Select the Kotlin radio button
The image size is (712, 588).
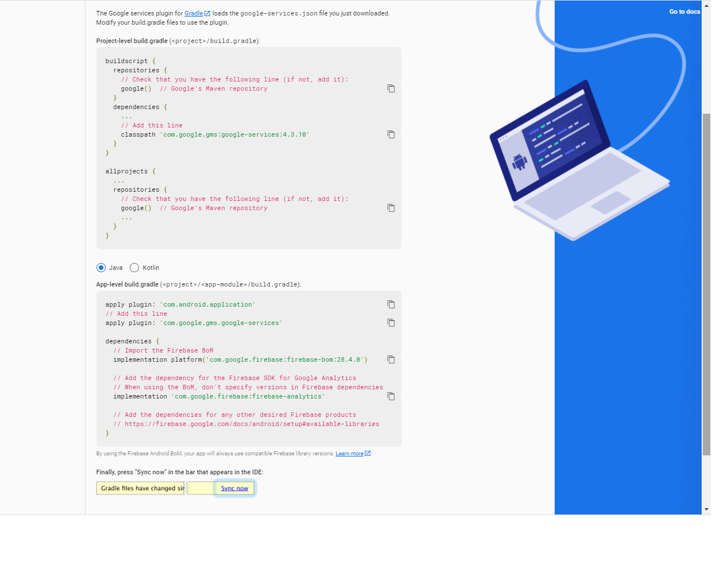point(134,268)
